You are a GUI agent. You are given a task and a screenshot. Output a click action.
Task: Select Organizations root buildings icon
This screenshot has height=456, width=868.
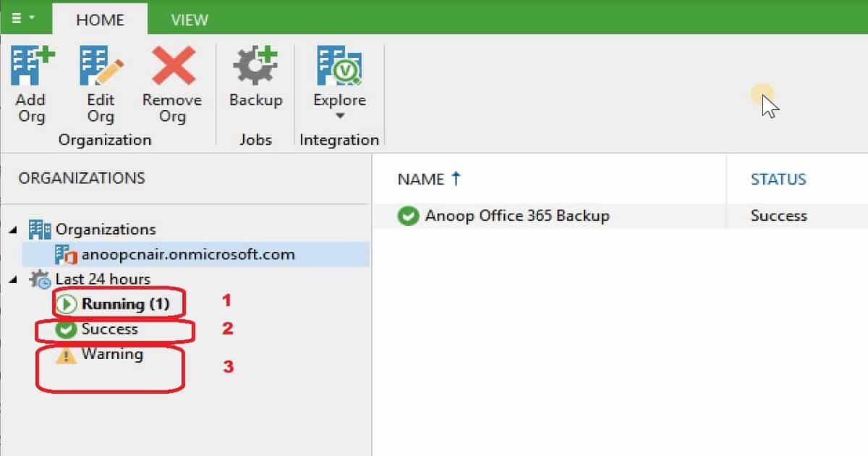pos(39,229)
